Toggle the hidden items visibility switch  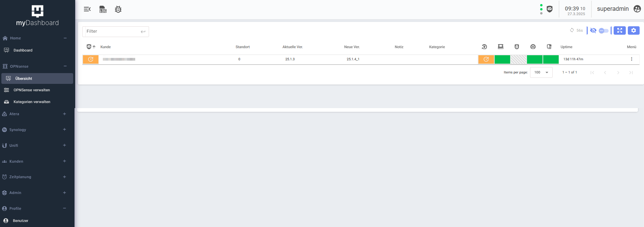coord(603,31)
